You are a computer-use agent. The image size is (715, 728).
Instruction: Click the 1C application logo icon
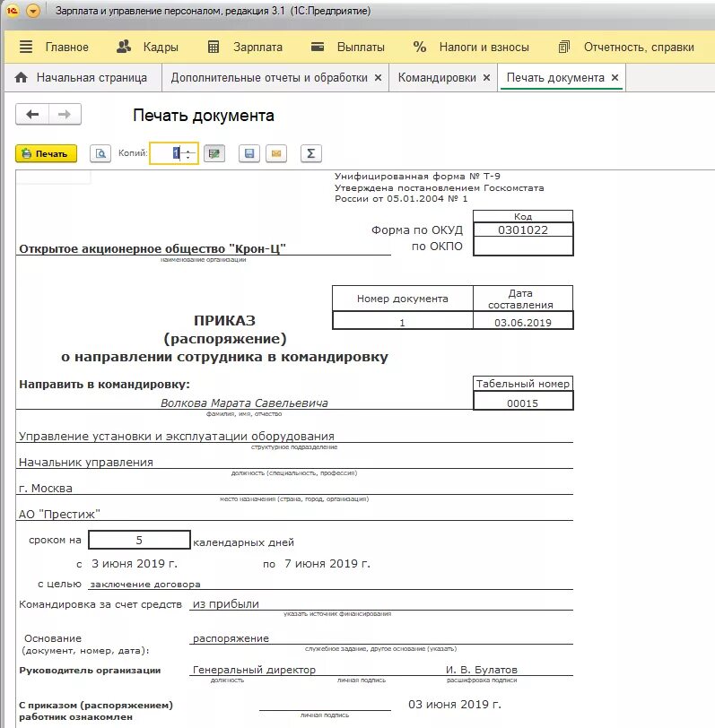13,10
